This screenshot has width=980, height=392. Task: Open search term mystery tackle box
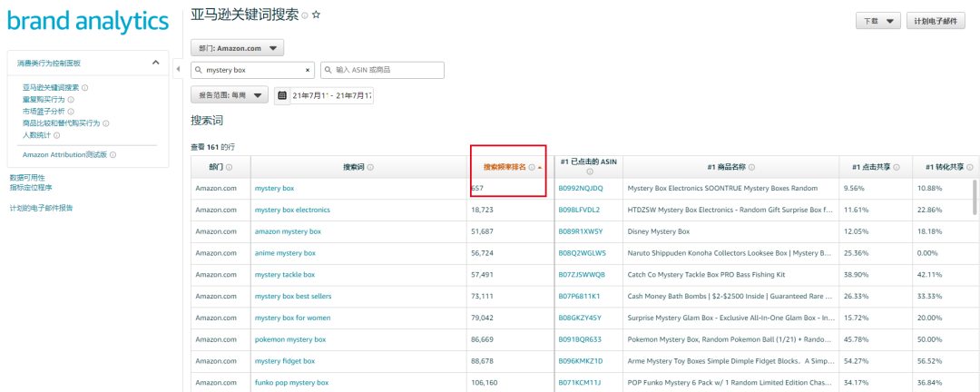[x=285, y=274]
